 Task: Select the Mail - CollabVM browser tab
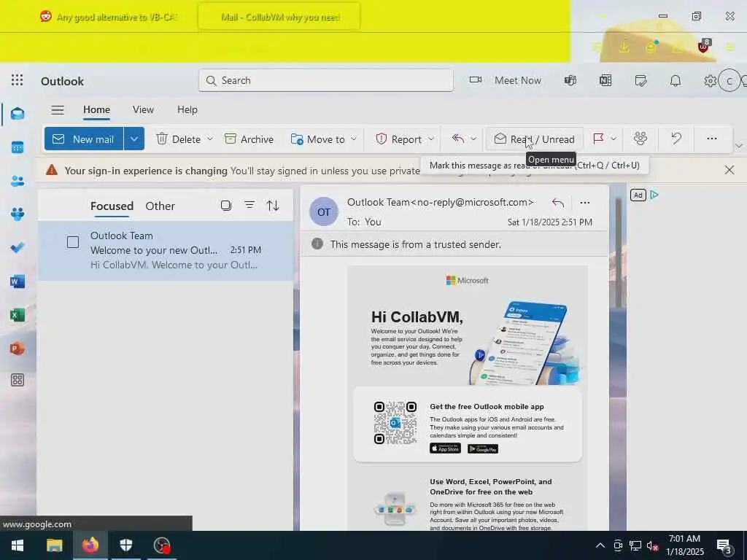[279, 17]
